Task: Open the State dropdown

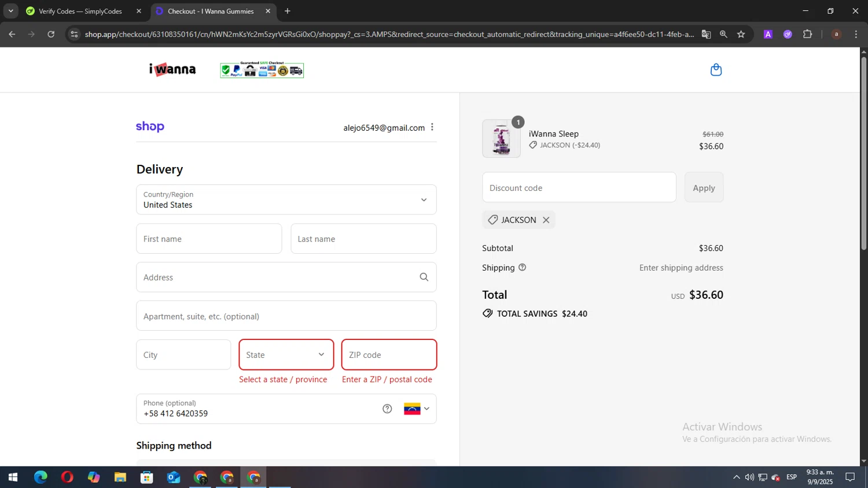Action: point(286,354)
